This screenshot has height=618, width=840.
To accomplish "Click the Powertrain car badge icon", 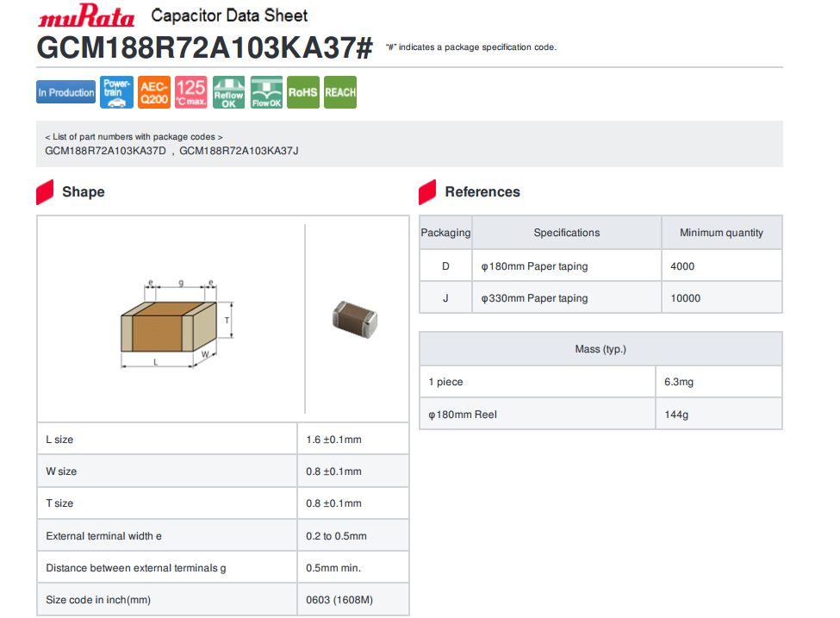I will 117,92.
